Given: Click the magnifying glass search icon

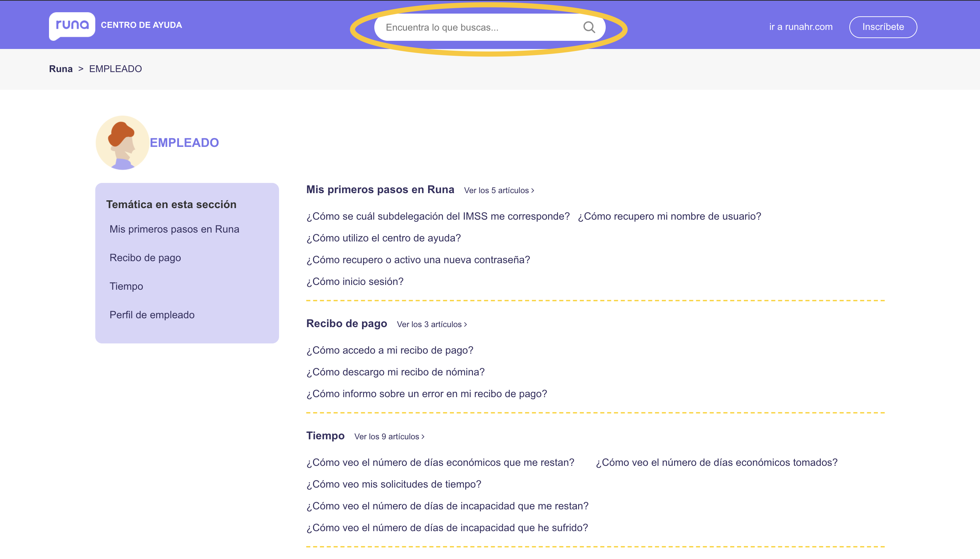Looking at the screenshot, I should click(589, 27).
